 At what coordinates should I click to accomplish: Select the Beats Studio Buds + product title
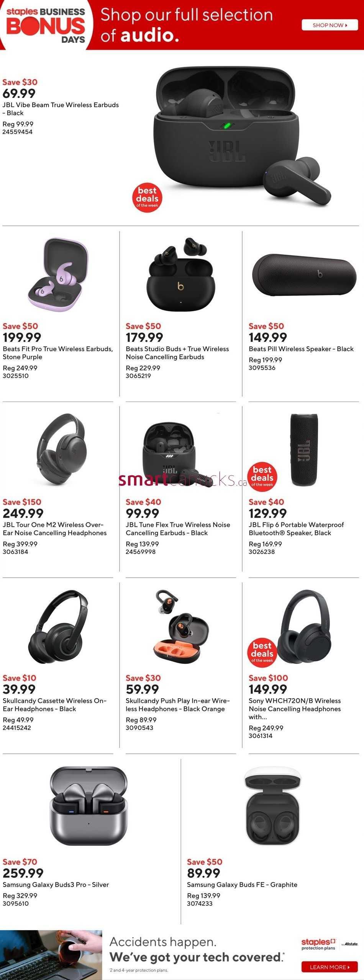(x=177, y=353)
